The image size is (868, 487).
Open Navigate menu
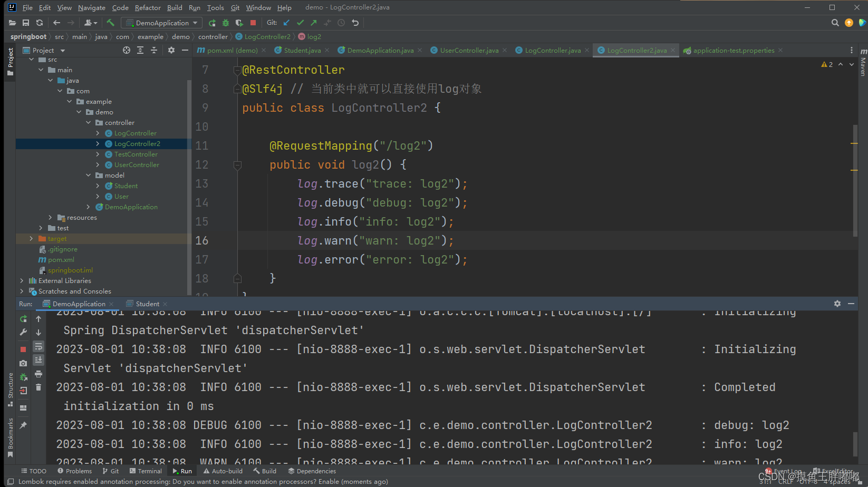(x=92, y=7)
